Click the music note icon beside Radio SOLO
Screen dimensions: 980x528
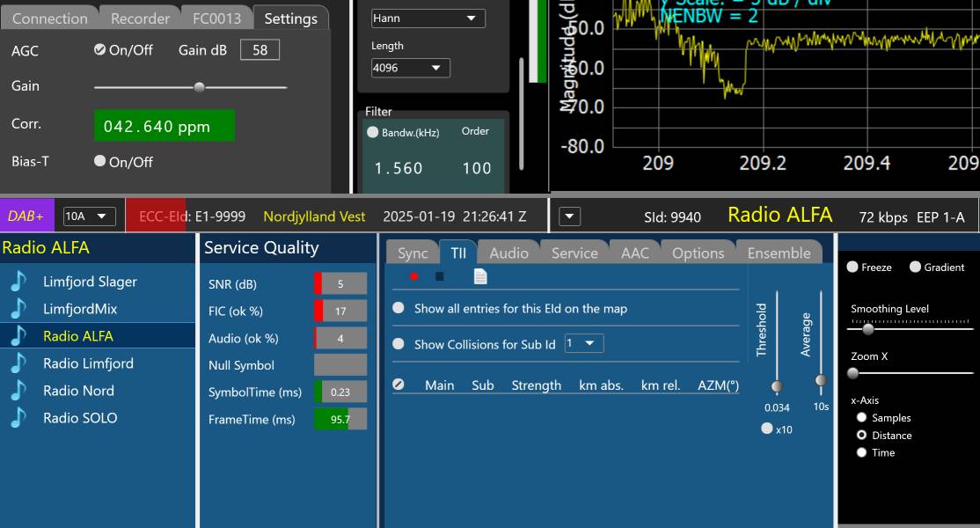click(x=18, y=418)
